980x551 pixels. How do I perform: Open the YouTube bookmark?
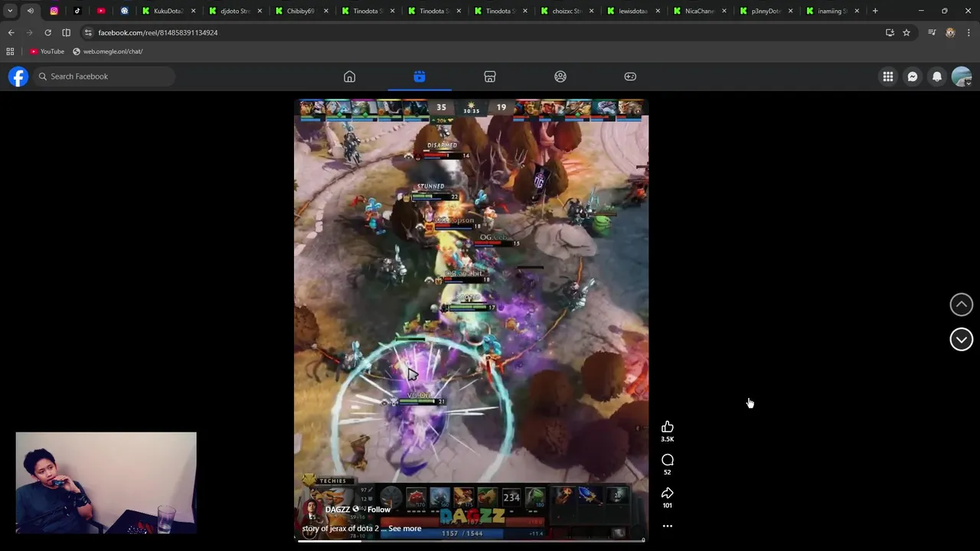pos(47,51)
